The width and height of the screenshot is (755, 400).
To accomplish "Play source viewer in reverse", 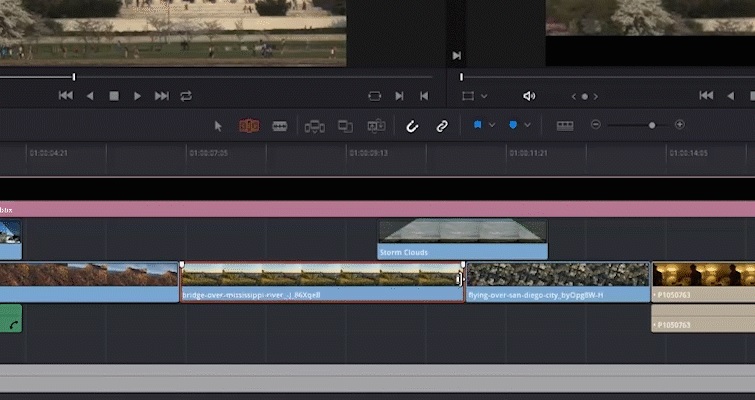I will [90, 96].
